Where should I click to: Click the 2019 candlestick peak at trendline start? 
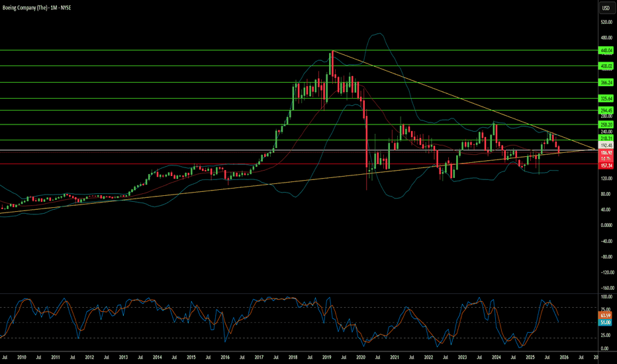click(x=332, y=53)
